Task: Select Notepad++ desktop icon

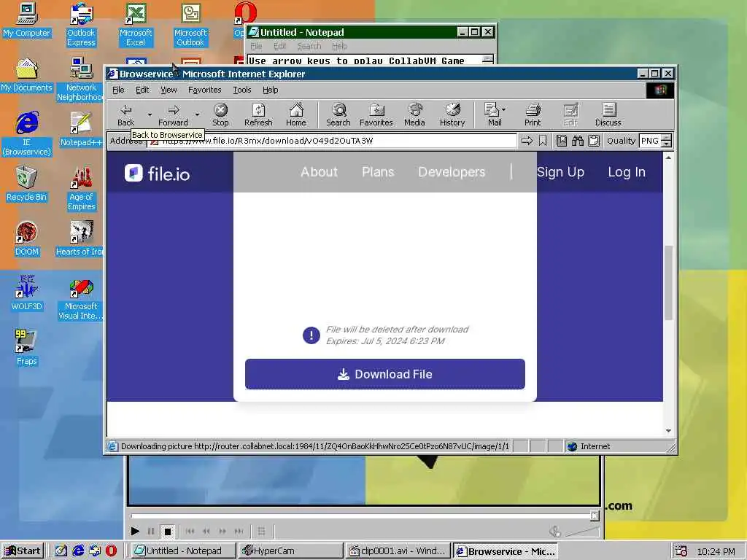Action: pos(81,130)
